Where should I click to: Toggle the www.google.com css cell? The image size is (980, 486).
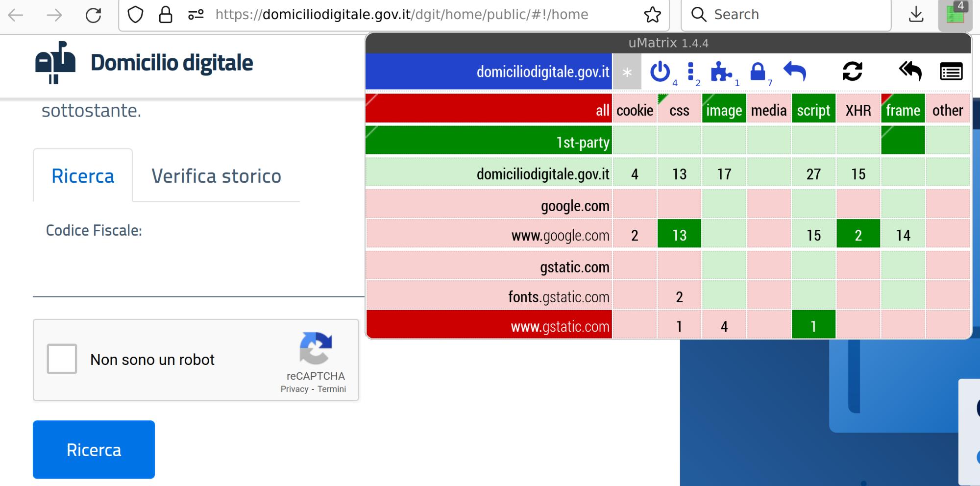(x=679, y=235)
